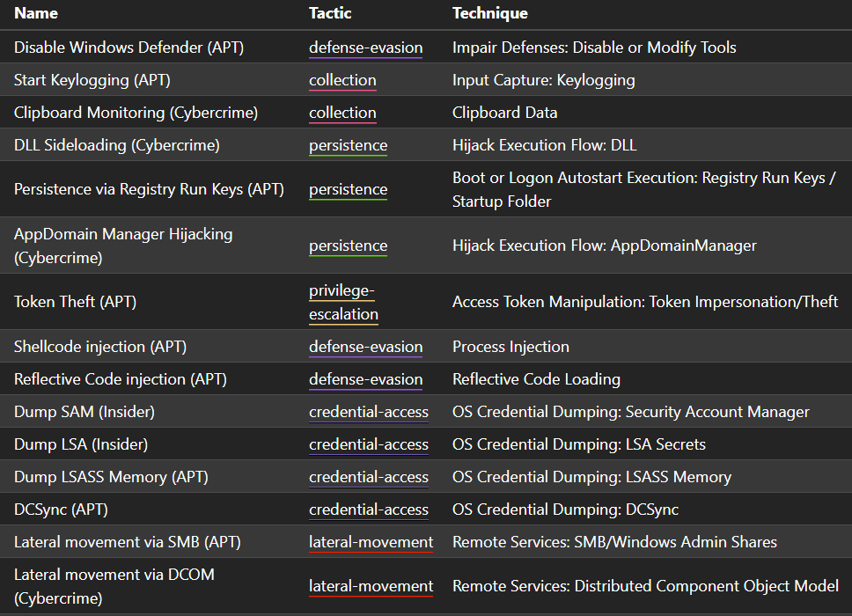Select 'Dump SAM (Insider)' name cell
852x616 pixels.
(84, 412)
